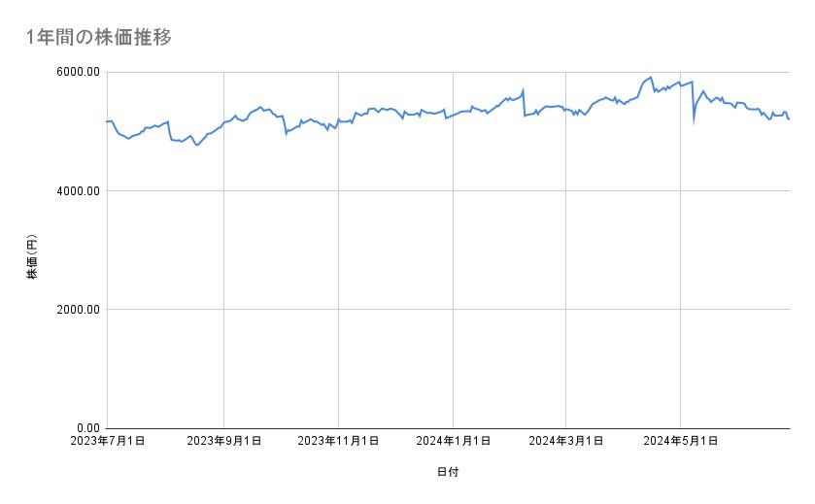815x504 pixels.
Task: Click the 0.00 y-axis label
Action: click(88, 428)
